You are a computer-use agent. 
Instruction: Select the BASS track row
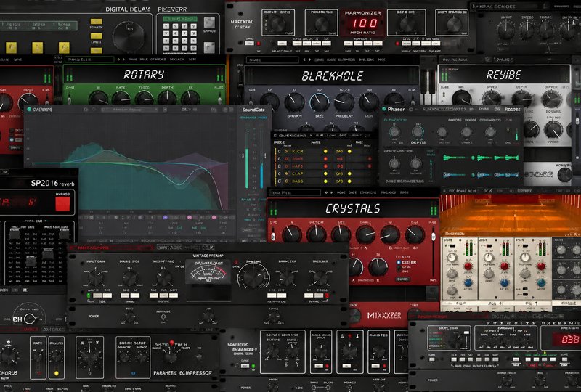click(323, 181)
